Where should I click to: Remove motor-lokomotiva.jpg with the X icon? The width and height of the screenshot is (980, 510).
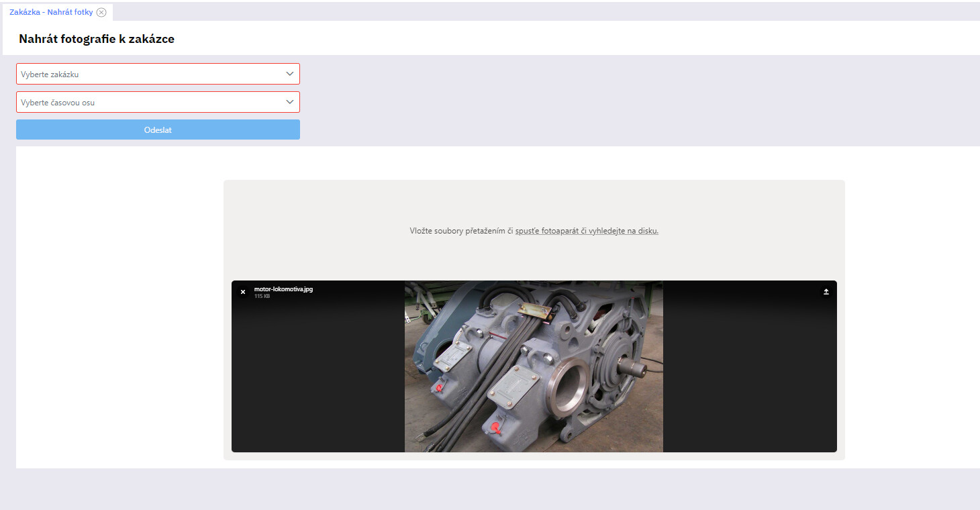coord(243,292)
